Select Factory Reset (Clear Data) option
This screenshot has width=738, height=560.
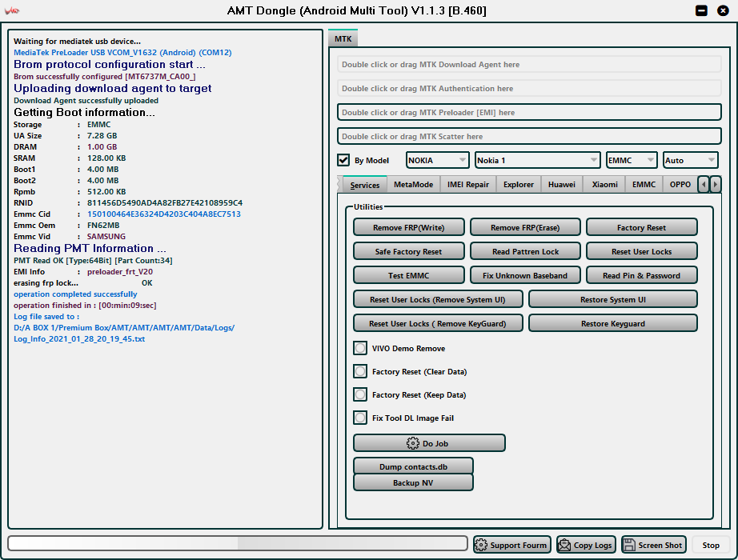[360, 371]
